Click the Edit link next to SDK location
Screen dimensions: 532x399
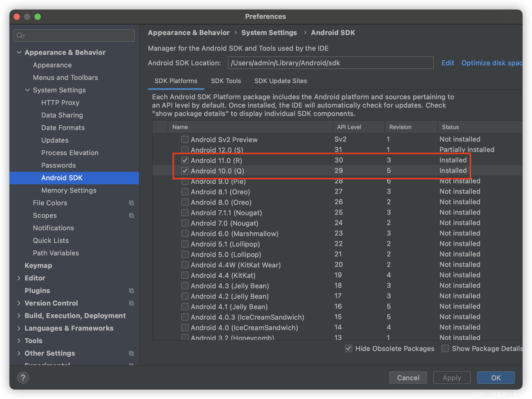[x=448, y=63]
